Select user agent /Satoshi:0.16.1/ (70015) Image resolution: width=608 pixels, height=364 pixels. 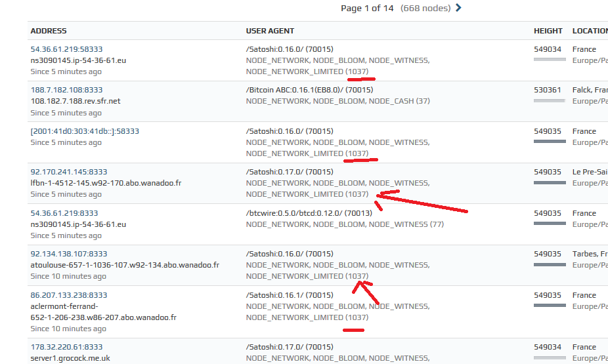[290, 295]
